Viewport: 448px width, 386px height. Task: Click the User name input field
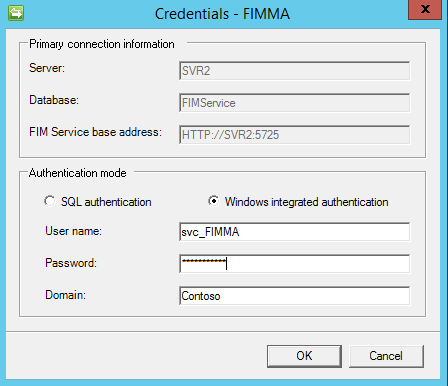295,232
